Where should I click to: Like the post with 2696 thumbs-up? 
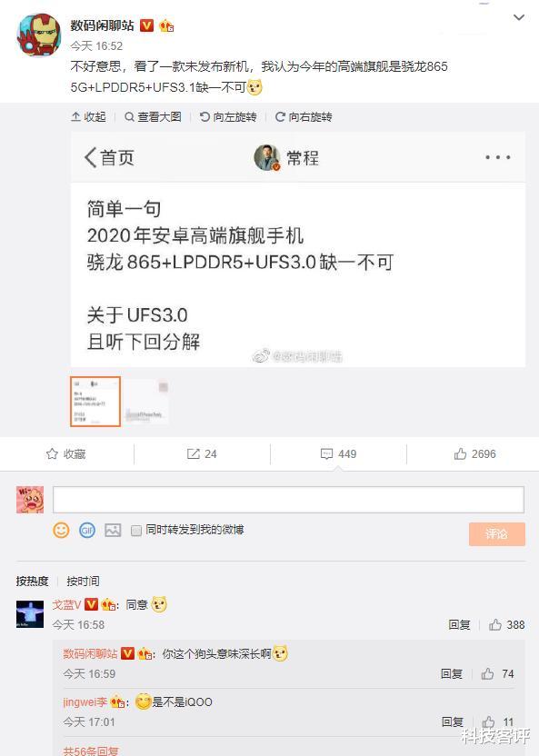474,454
